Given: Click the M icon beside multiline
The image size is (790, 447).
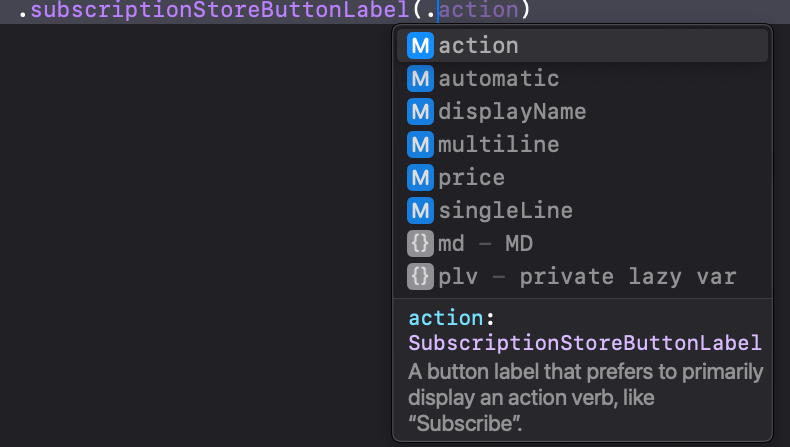Looking at the screenshot, I should point(420,145).
